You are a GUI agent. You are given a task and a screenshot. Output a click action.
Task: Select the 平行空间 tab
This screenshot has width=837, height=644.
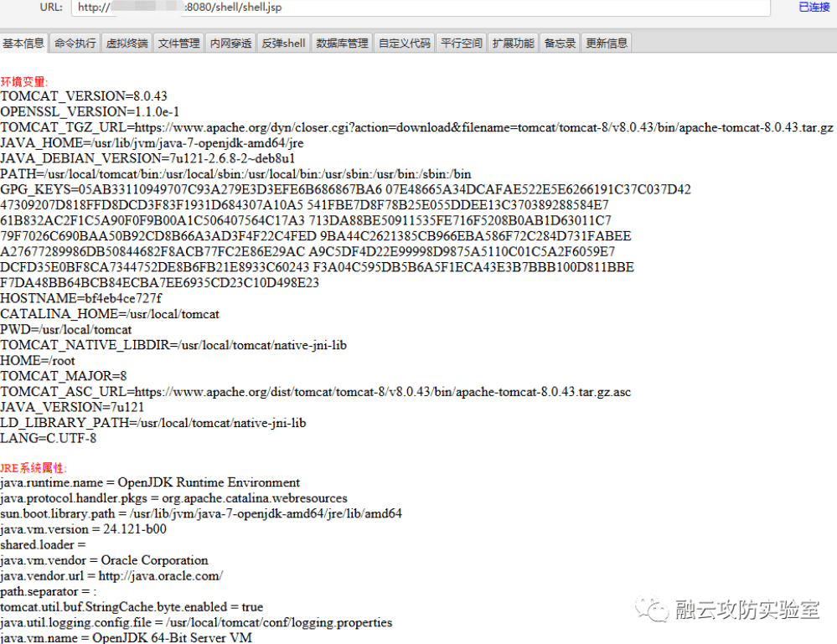[x=461, y=43]
